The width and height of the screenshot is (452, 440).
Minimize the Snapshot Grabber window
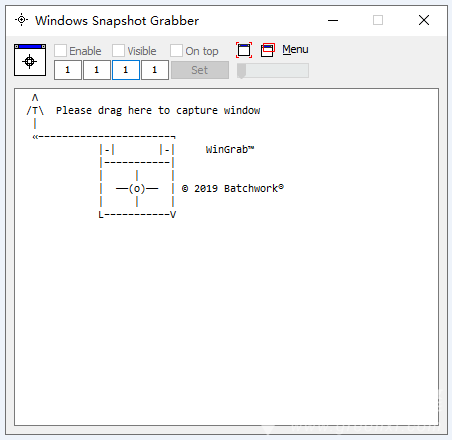tap(333, 20)
